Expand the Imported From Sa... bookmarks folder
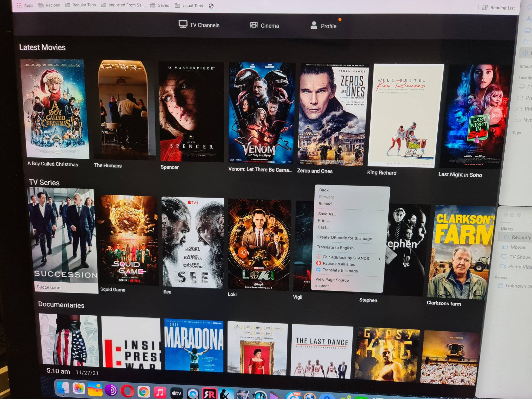This screenshot has height=399, width=532. [x=123, y=5]
